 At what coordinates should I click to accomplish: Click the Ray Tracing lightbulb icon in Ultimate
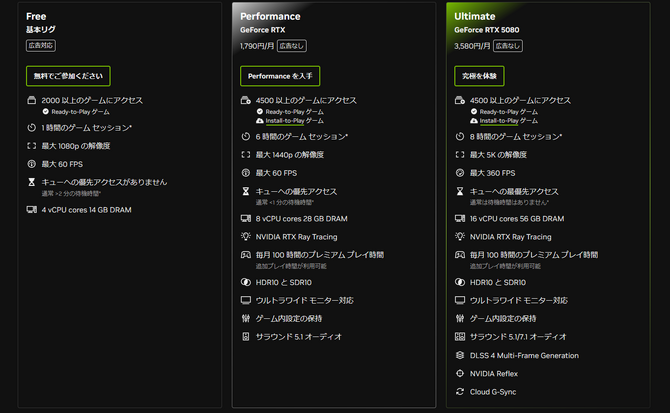[x=460, y=236]
